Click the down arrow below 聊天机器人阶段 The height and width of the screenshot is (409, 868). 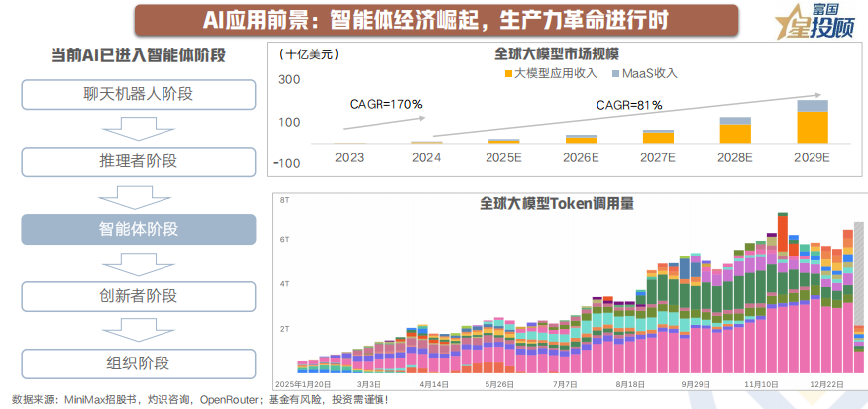139,128
